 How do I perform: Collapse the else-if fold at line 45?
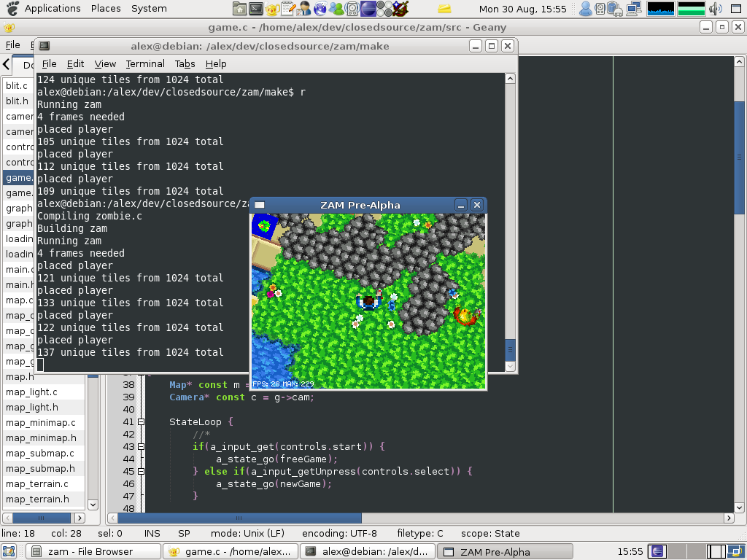point(141,472)
